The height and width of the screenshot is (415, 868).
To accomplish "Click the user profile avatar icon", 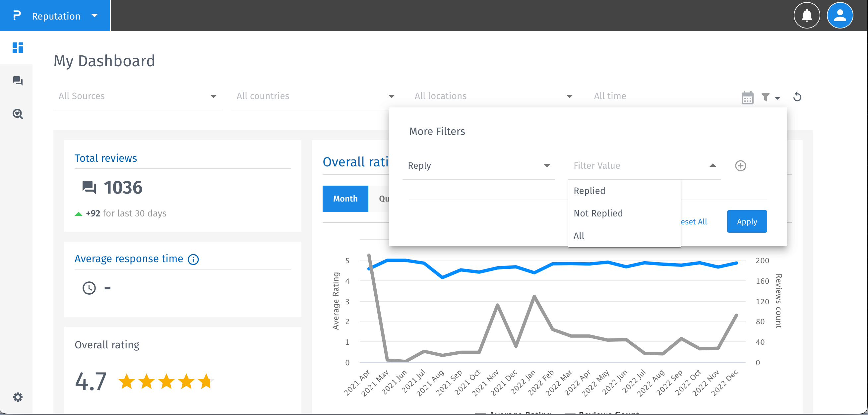I will 840,16.
